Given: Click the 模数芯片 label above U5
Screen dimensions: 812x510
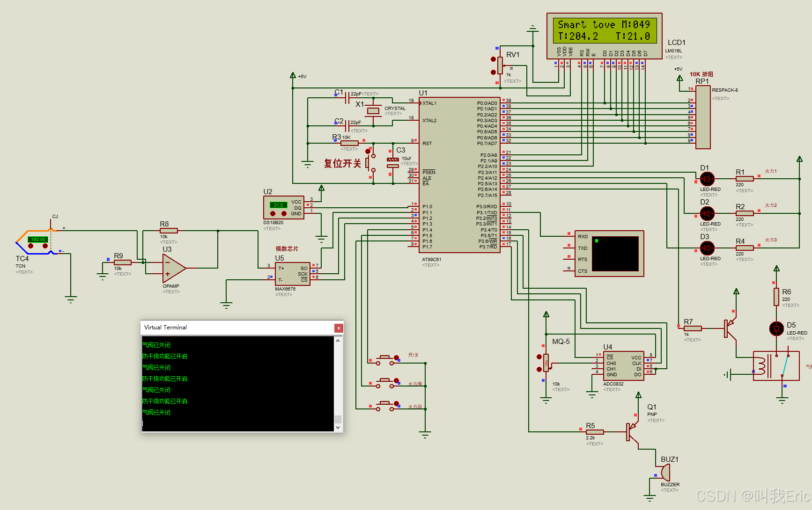Looking at the screenshot, I should tap(287, 249).
